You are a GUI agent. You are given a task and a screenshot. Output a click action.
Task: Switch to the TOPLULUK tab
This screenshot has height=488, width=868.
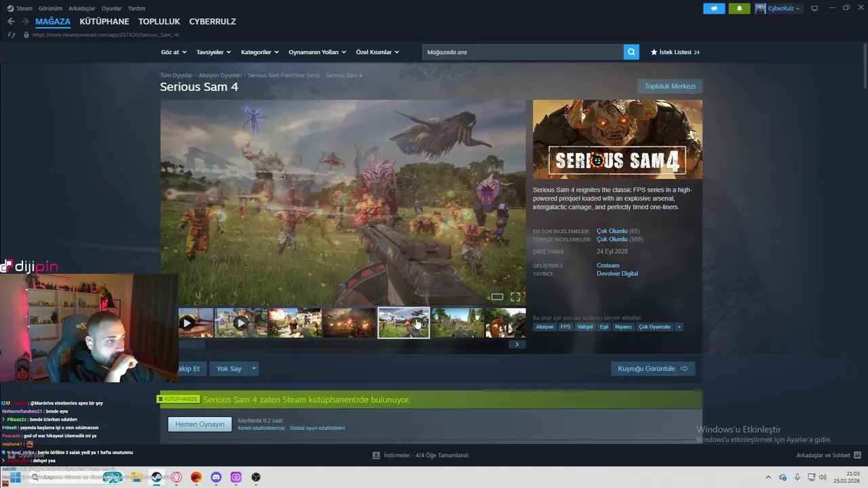159,22
